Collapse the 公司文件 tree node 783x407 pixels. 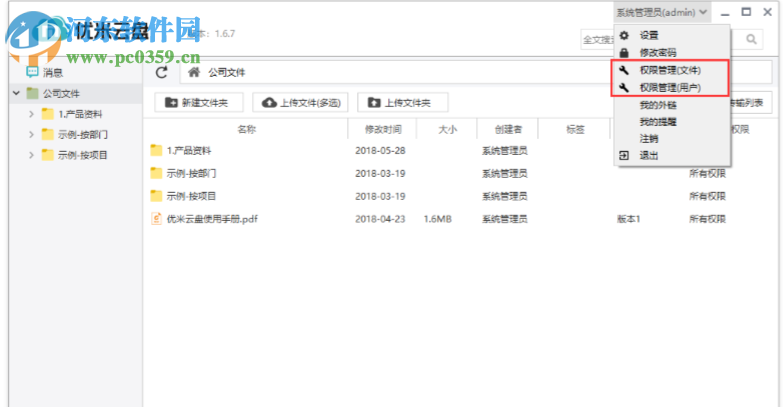16,93
